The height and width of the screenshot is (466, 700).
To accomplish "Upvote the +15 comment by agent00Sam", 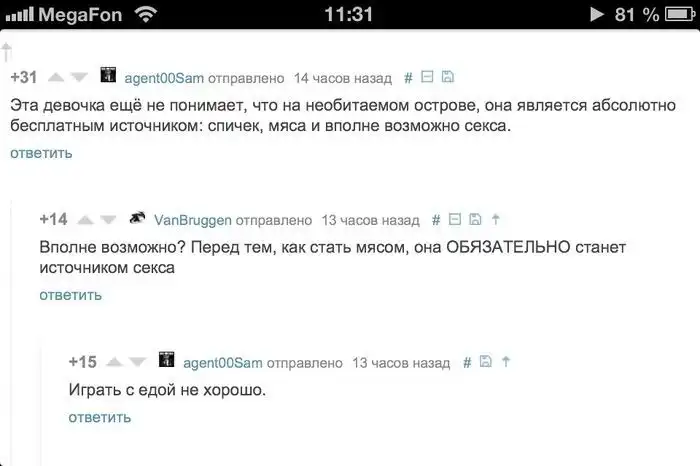I will tap(114, 362).
